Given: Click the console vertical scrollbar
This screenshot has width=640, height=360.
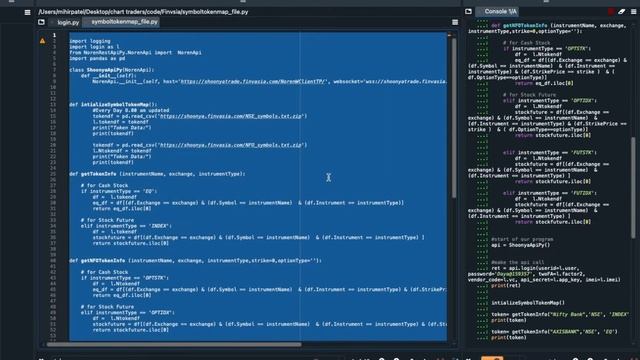Looking at the screenshot, I should point(633,188).
